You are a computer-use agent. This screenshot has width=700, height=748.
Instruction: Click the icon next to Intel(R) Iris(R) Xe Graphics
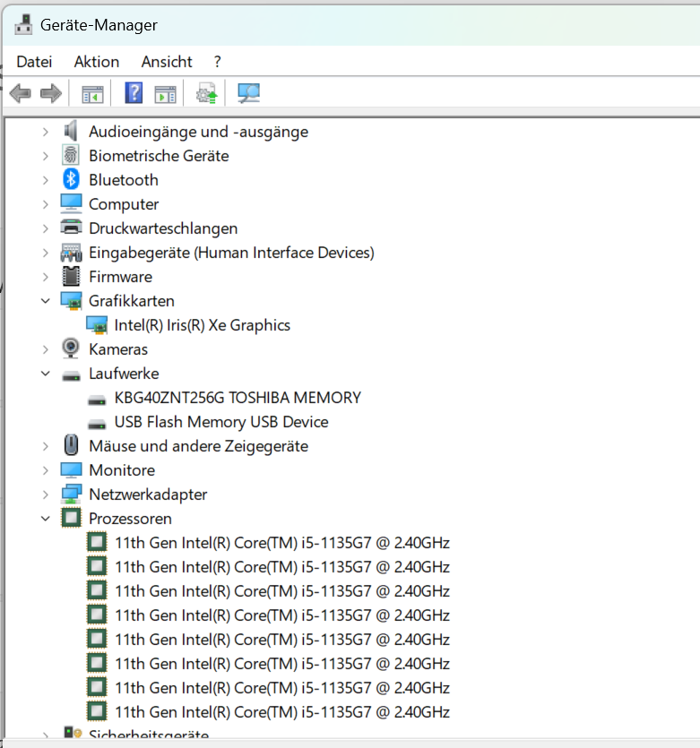97,325
